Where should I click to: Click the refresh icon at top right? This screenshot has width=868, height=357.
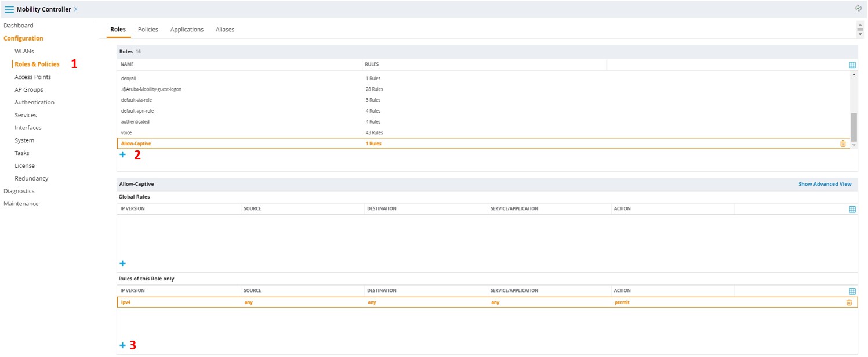(858, 8)
